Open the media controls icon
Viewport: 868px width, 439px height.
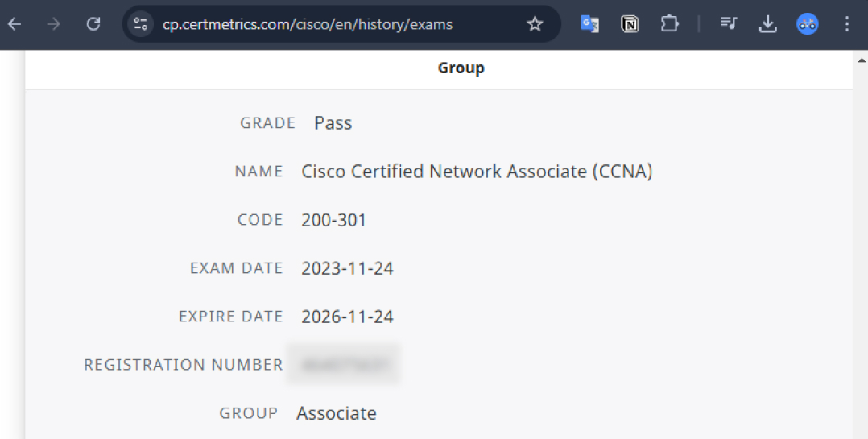(728, 24)
